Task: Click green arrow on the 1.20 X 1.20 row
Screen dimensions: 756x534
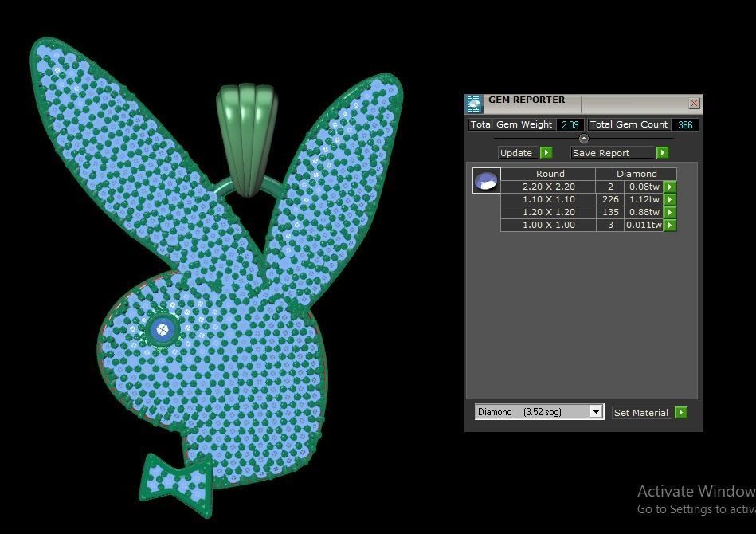Action: pos(670,212)
